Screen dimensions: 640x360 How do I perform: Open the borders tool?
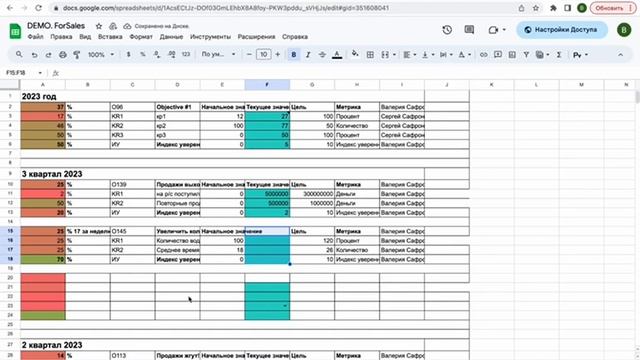370,55
